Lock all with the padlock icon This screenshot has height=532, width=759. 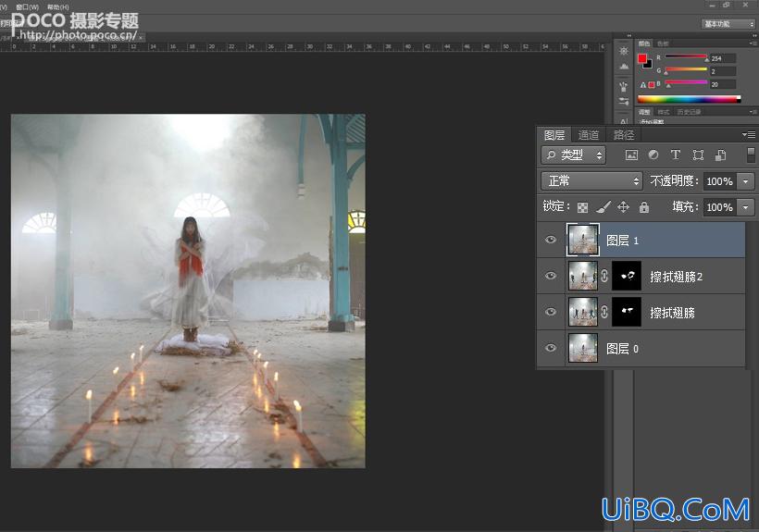pyautogui.click(x=644, y=207)
